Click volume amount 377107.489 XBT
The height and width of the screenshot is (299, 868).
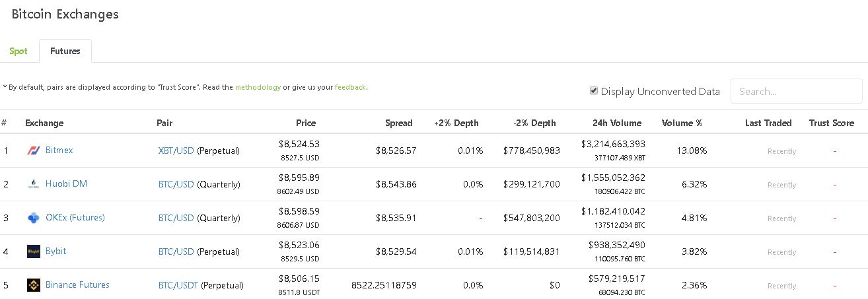[620, 158]
